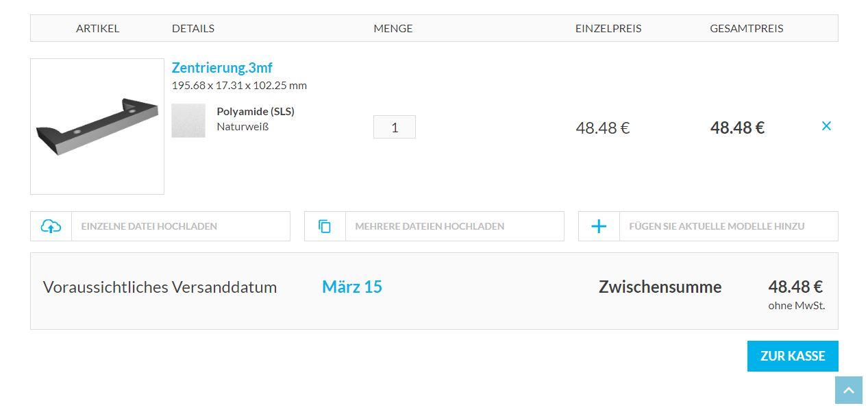Click the plus icon for current models

click(x=599, y=226)
